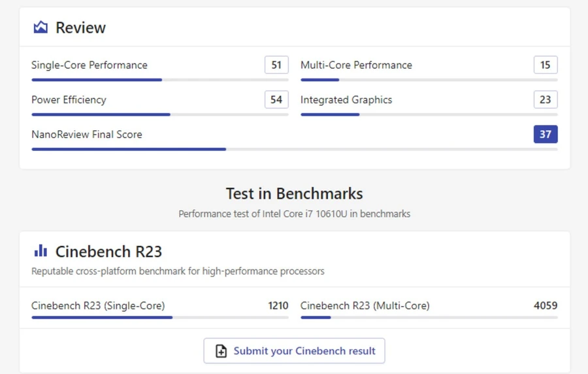The image size is (588, 374).
Task: Click the Intel Core i7 10610U subtitle text
Action: 295,214
